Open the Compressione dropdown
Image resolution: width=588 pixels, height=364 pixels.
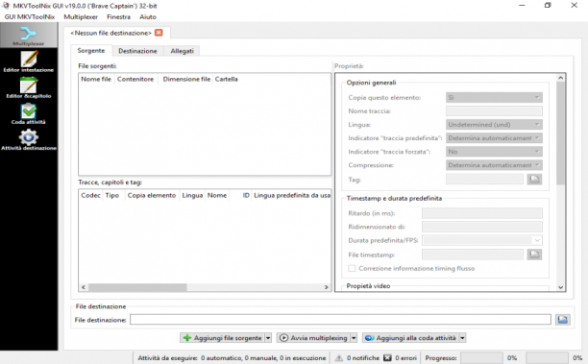[494, 165]
